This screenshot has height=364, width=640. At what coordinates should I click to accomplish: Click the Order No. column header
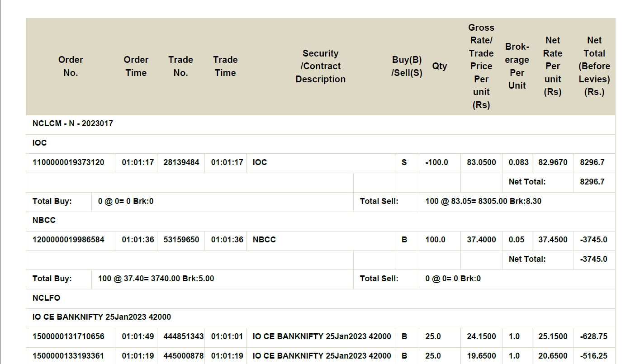pyautogui.click(x=71, y=66)
